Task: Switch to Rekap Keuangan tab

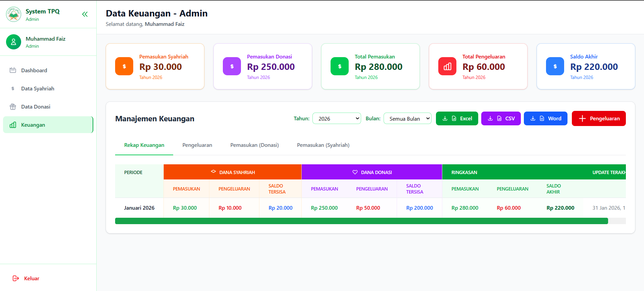Action: [144, 145]
